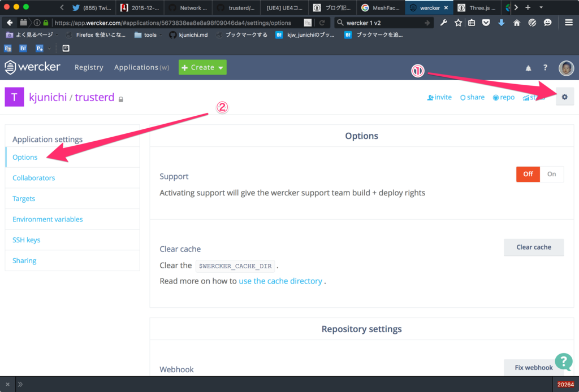579x392 pixels.
Task: Click the browser back arrow
Action: point(10,23)
